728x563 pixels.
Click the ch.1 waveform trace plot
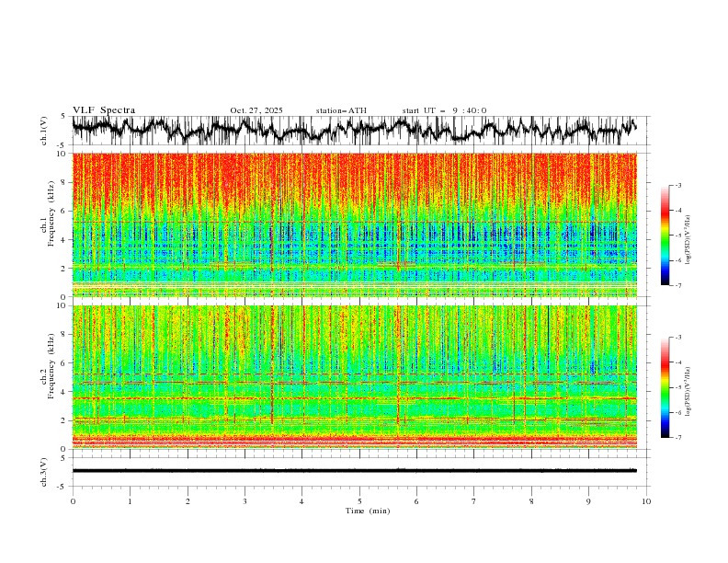[354, 131]
